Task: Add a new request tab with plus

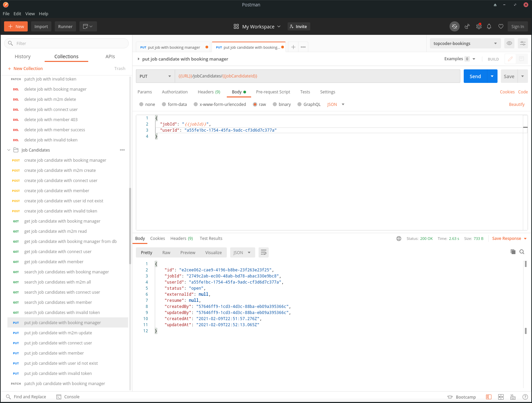Action: coord(293,47)
